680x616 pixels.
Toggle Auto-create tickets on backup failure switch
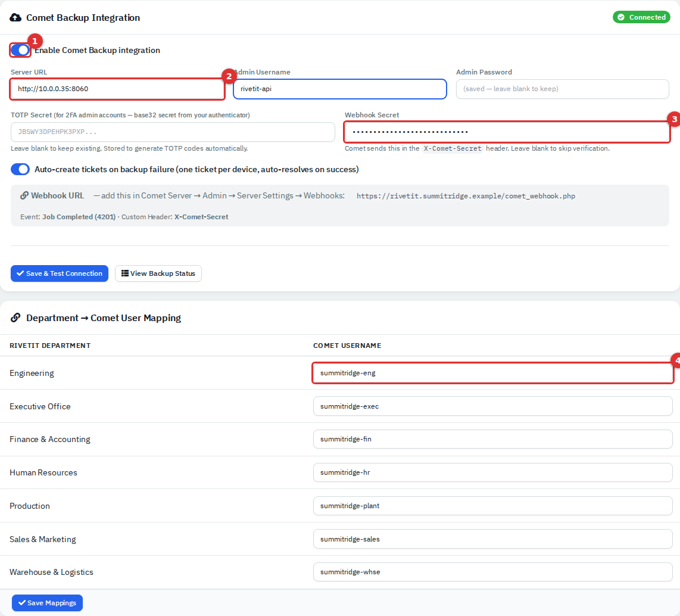[x=20, y=169]
